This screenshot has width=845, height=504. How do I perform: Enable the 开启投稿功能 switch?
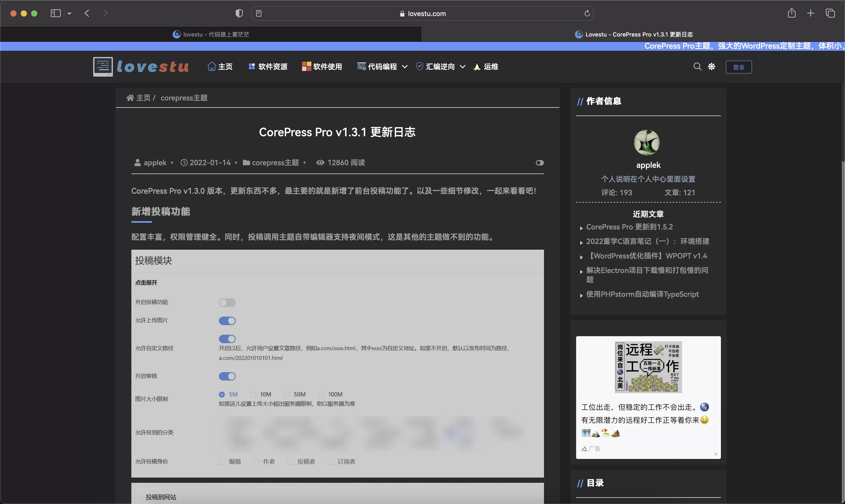pyautogui.click(x=227, y=302)
